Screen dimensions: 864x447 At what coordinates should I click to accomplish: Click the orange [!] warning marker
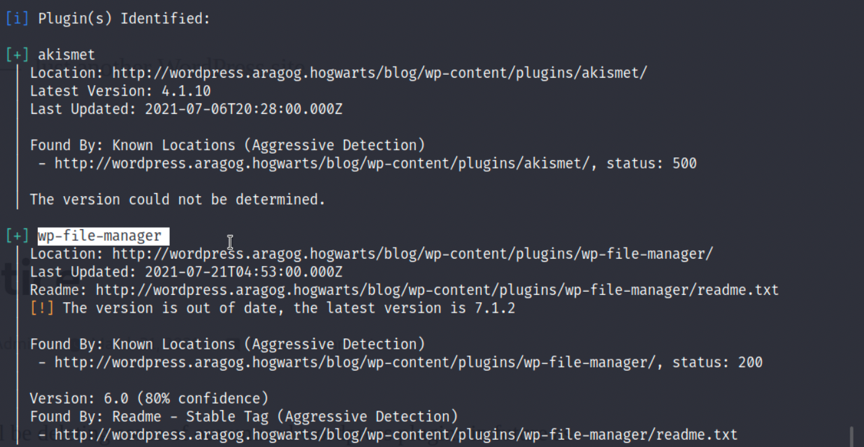pyautogui.click(x=42, y=308)
